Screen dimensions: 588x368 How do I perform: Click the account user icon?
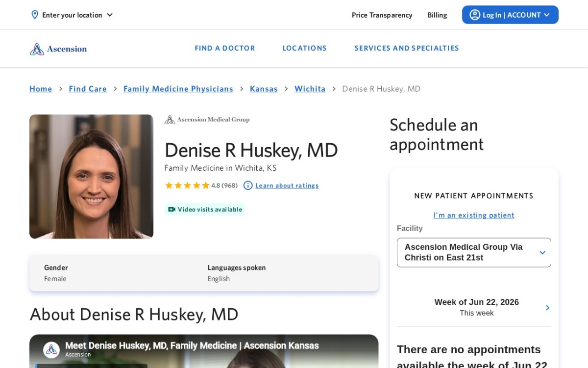tap(475, 15)
